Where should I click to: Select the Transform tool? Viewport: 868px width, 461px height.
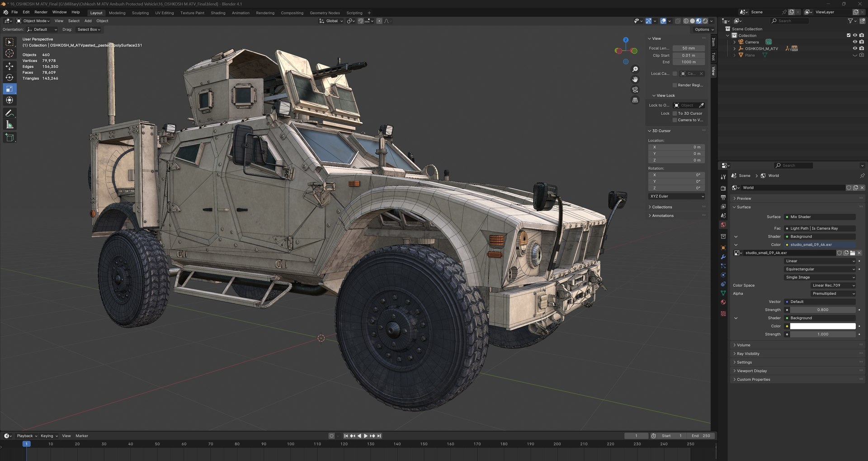[x=9, y=100]
